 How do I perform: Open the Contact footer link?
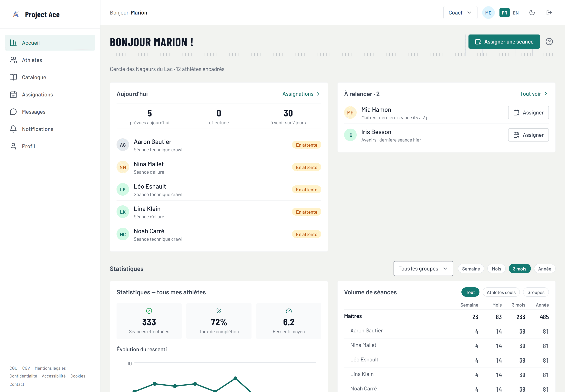[x=17, y=384]
